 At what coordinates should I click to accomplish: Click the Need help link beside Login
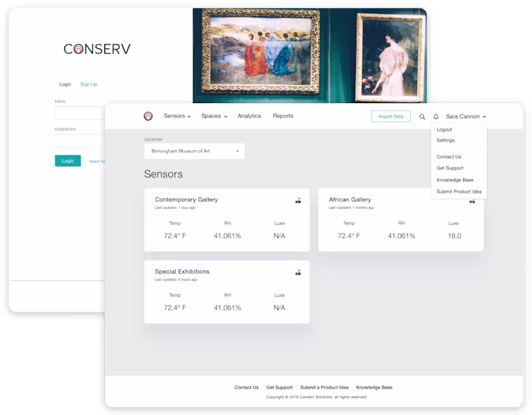click(x=97, y=161)
